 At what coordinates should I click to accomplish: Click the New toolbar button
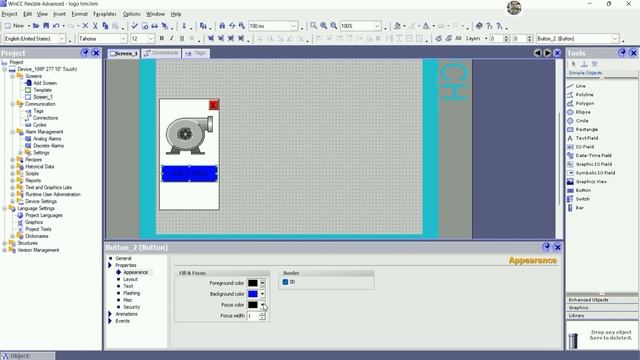(15, 26)
